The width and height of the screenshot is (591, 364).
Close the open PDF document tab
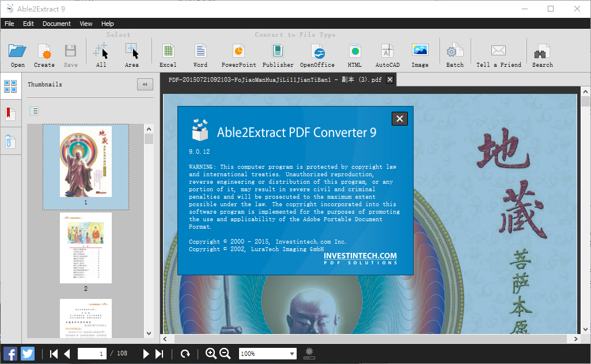click(x=390, y=79)
